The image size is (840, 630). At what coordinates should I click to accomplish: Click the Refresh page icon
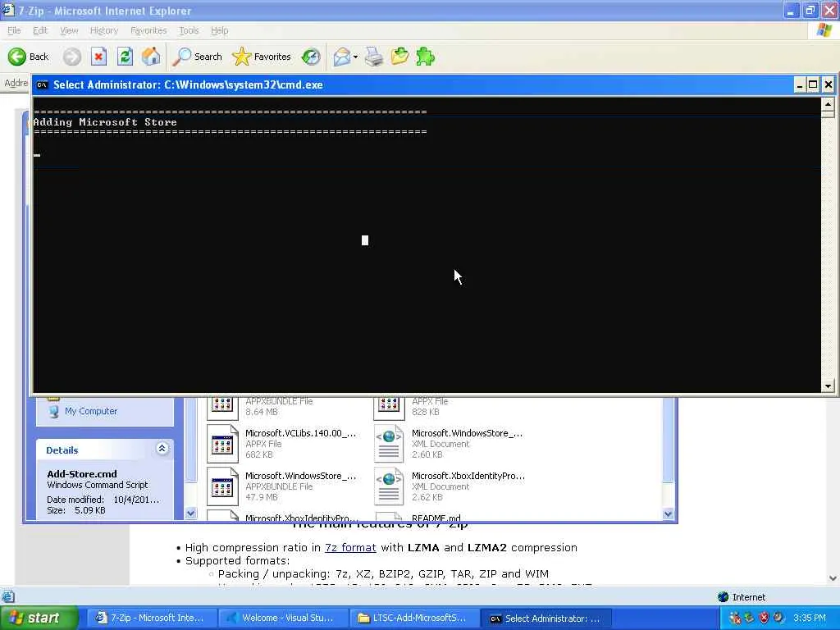[125, 57]
